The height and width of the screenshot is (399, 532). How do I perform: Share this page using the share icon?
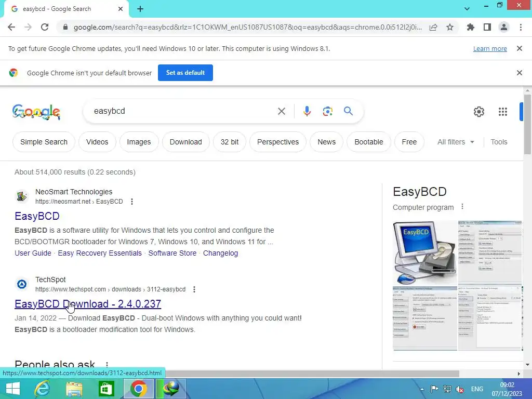click(433, 27)
